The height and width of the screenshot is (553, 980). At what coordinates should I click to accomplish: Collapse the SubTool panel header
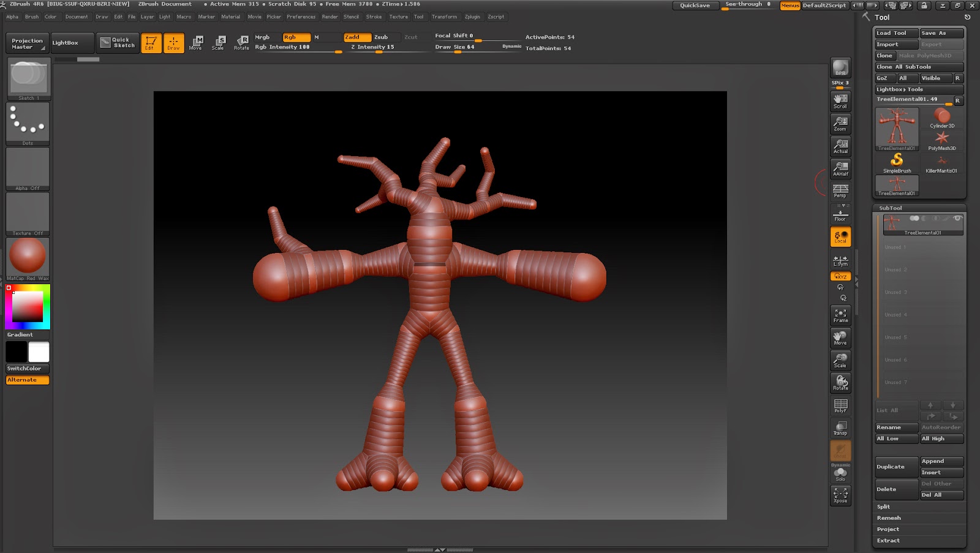pos(891,208)
